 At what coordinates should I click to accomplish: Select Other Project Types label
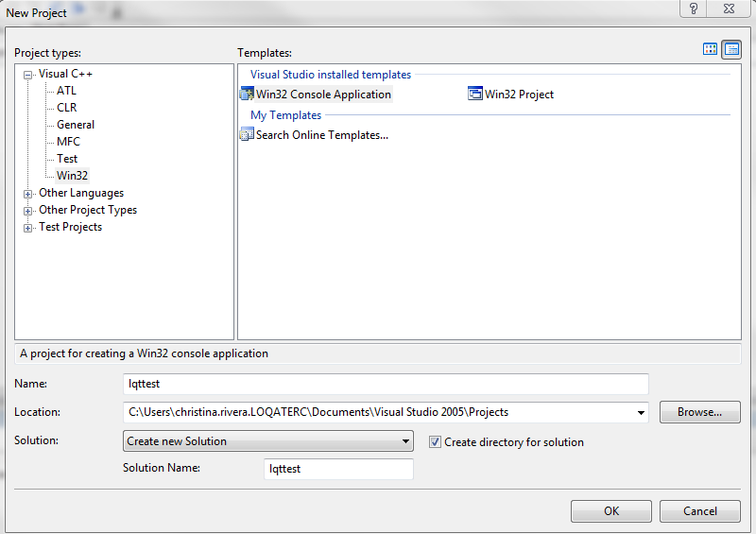(x=88, y=210)
